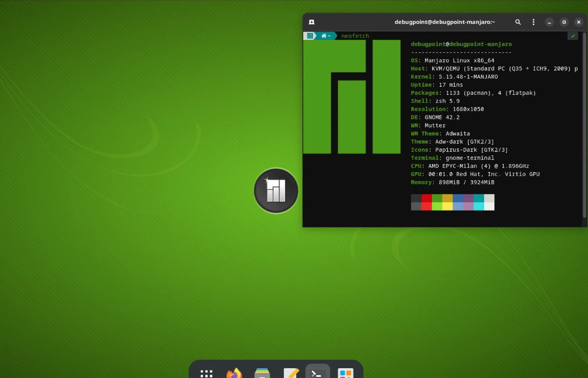Click the terminal search icon
Screen dimensions: 588x378
point(518,22)
